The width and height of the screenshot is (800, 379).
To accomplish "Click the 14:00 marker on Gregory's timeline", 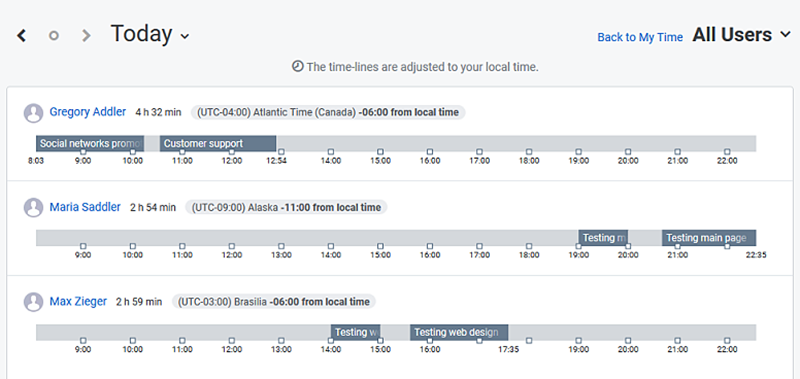I will (331, 151).
